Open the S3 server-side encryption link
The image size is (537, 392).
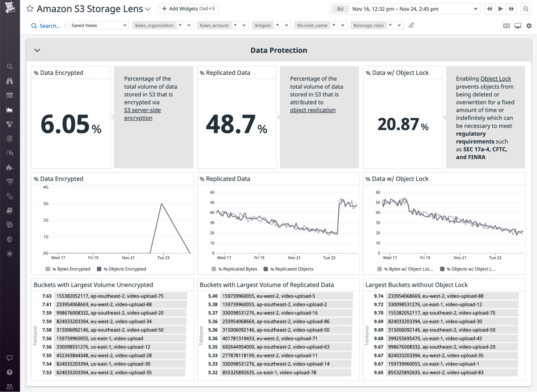coord(142,110)
